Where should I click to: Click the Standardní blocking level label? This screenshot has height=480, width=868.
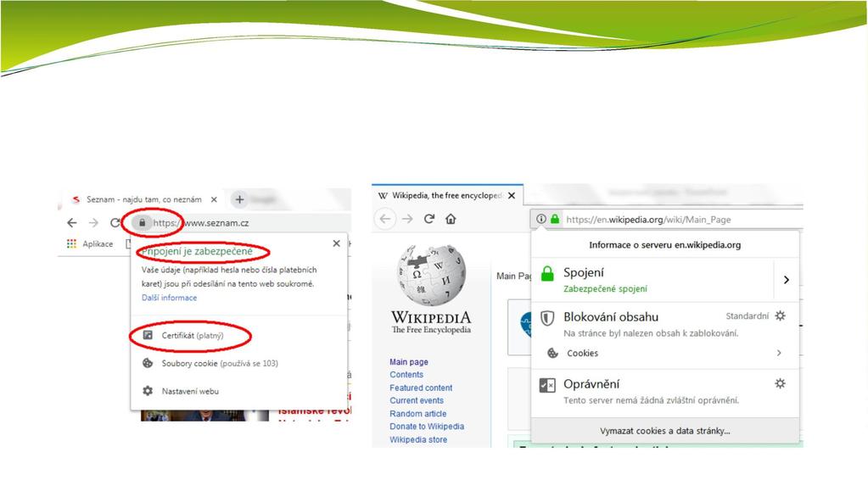tap(748, 316)
